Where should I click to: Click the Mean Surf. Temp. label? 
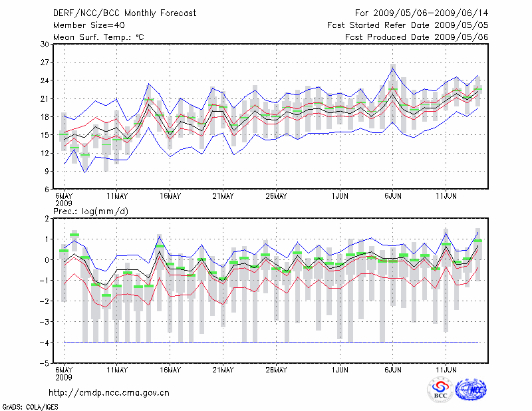[98, 37]
